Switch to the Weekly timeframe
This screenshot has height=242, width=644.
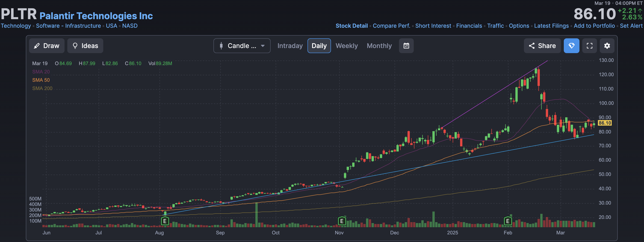(346, 45)
